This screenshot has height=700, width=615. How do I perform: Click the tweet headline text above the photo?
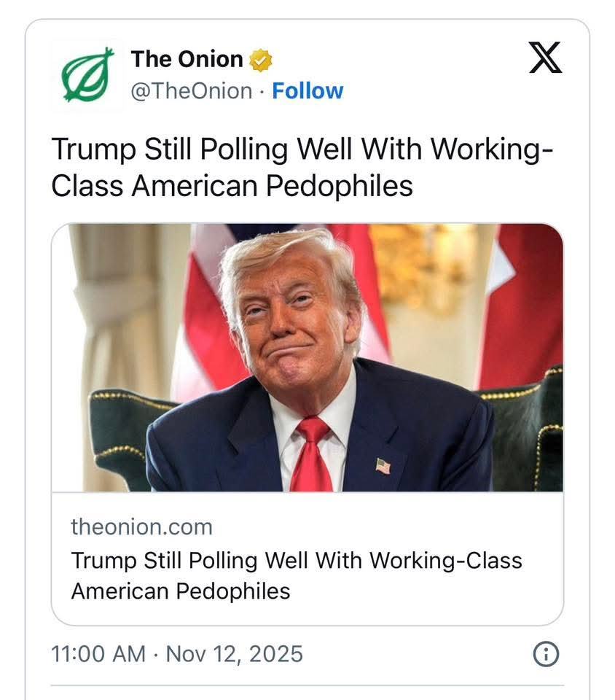[x=302, y=167]
